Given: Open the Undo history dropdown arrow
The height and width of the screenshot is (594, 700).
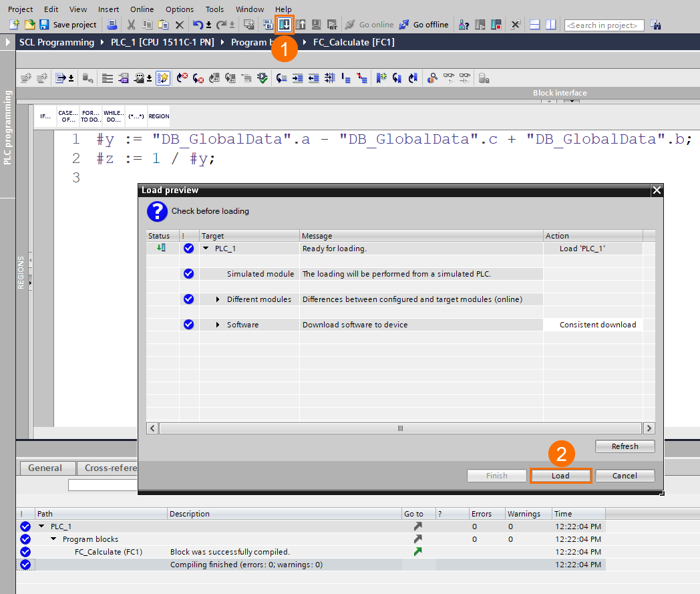Looking at the screenshot, I should tap(208, 25).
